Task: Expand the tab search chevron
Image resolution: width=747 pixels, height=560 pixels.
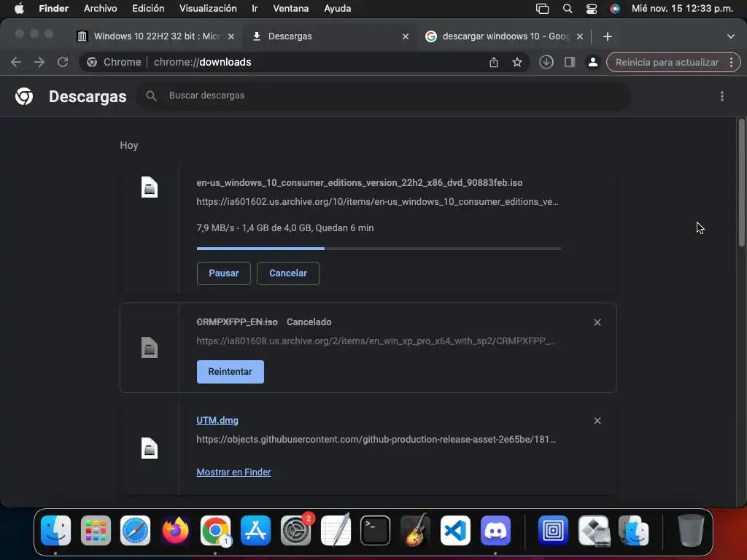Action: pos(731,36)
